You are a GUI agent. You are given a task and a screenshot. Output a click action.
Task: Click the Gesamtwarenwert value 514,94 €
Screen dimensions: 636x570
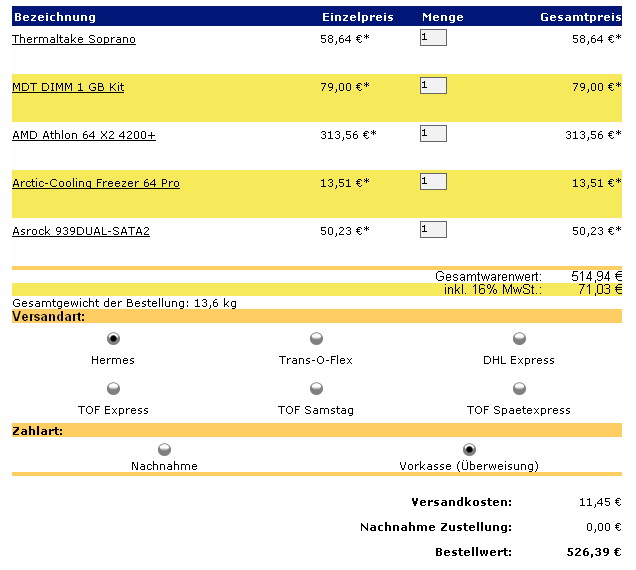(596, 276)
